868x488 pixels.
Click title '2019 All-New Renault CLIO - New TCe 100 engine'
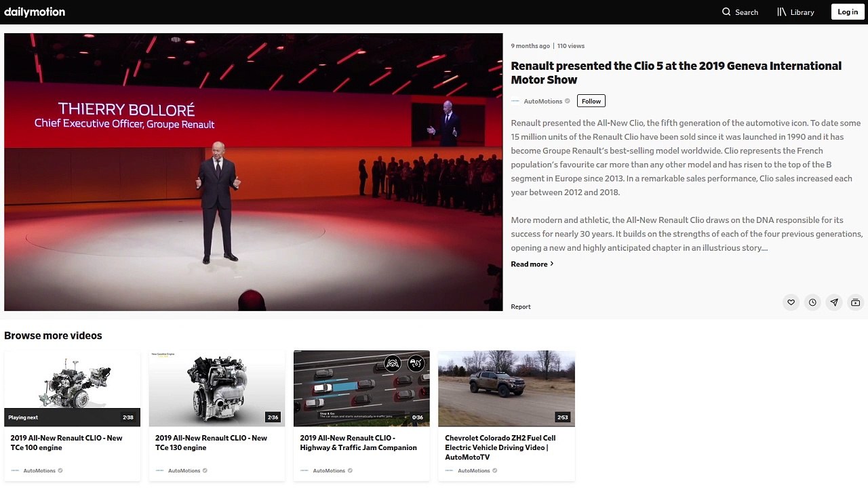pos(66,443)
